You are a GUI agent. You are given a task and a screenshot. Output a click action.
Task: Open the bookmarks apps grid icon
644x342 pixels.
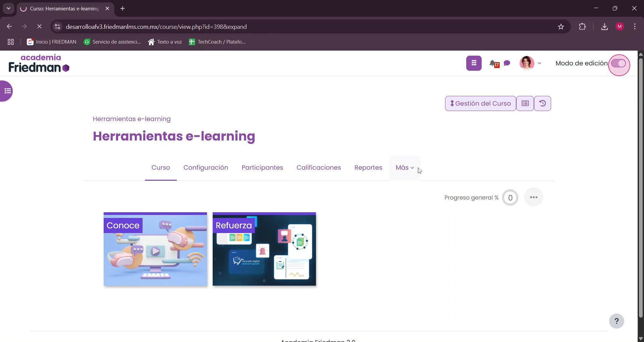point(11,42)
